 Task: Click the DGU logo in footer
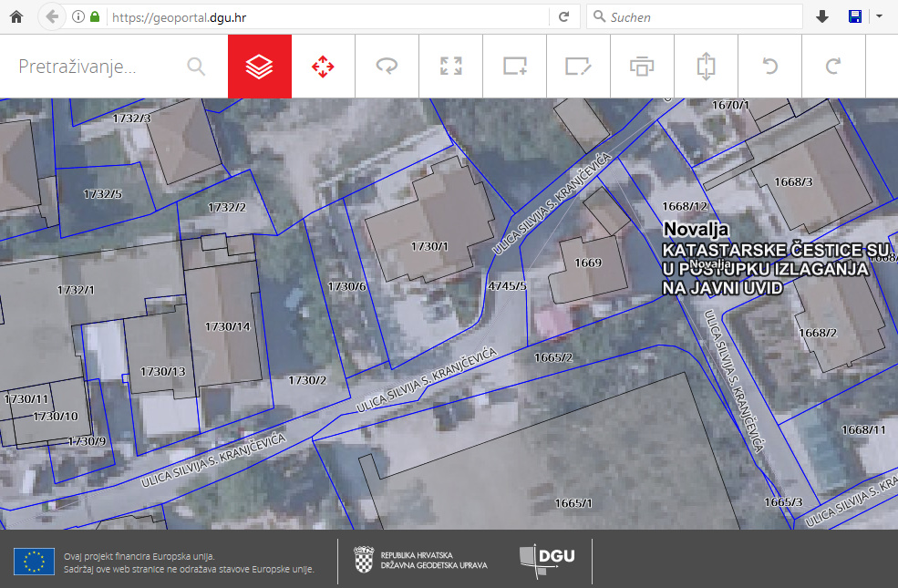tap(548, 560)
